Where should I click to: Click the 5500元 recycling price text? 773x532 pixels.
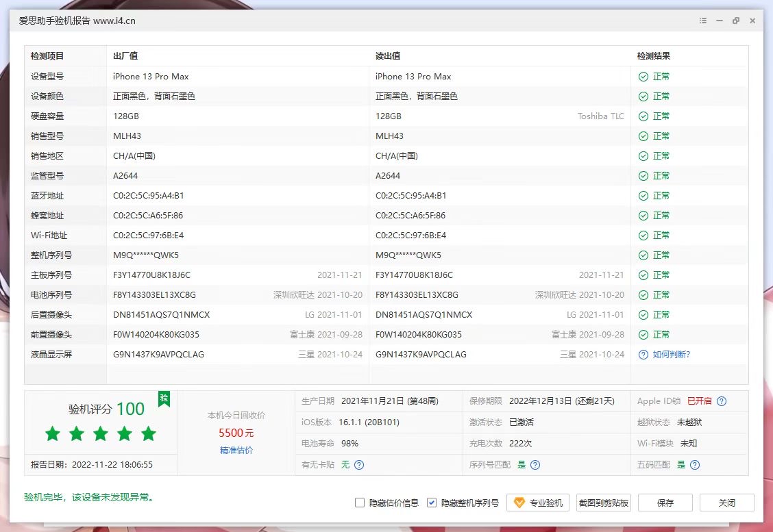(238, 432)
